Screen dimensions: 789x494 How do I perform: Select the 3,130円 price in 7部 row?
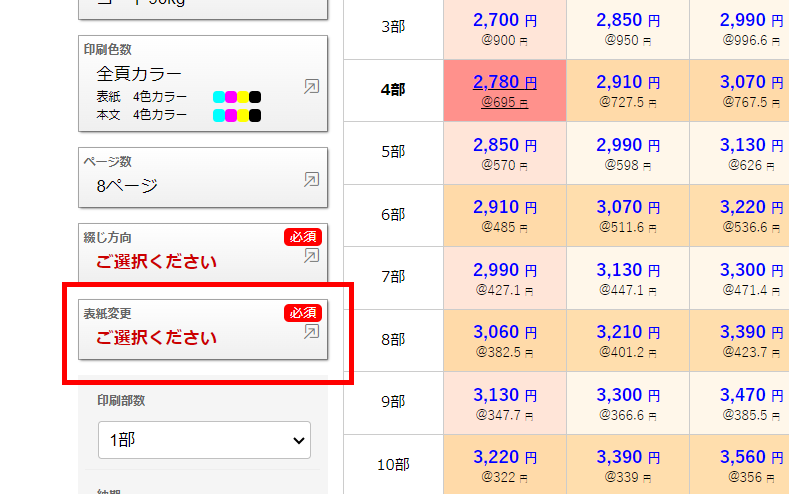[x=627, y=270]
